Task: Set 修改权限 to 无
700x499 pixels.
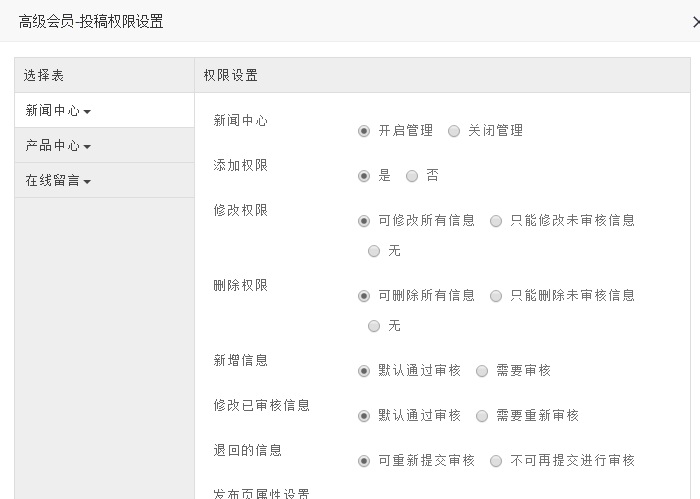Action: tap(374, 251)
